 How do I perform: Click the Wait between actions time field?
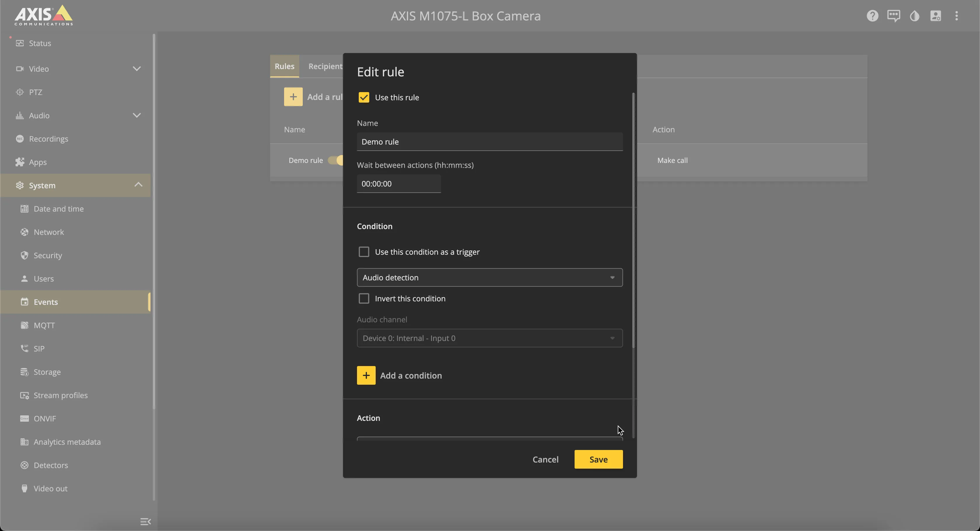point(399,184)
